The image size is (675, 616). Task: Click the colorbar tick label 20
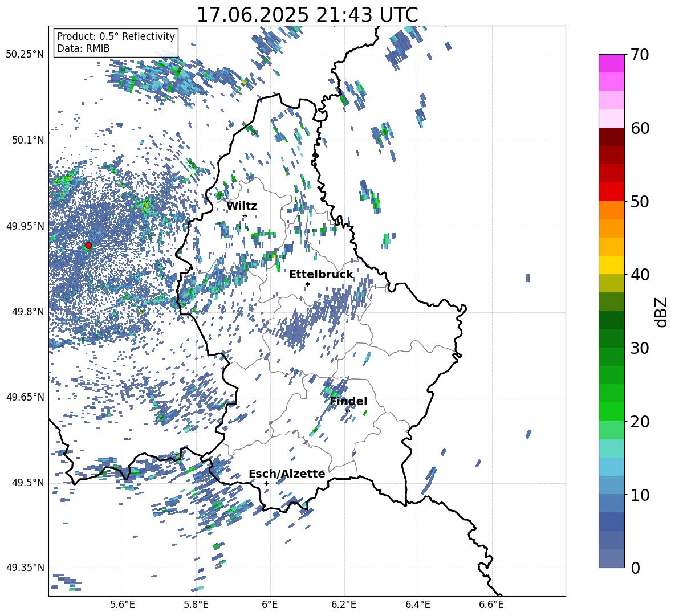(x=640, y=422)
